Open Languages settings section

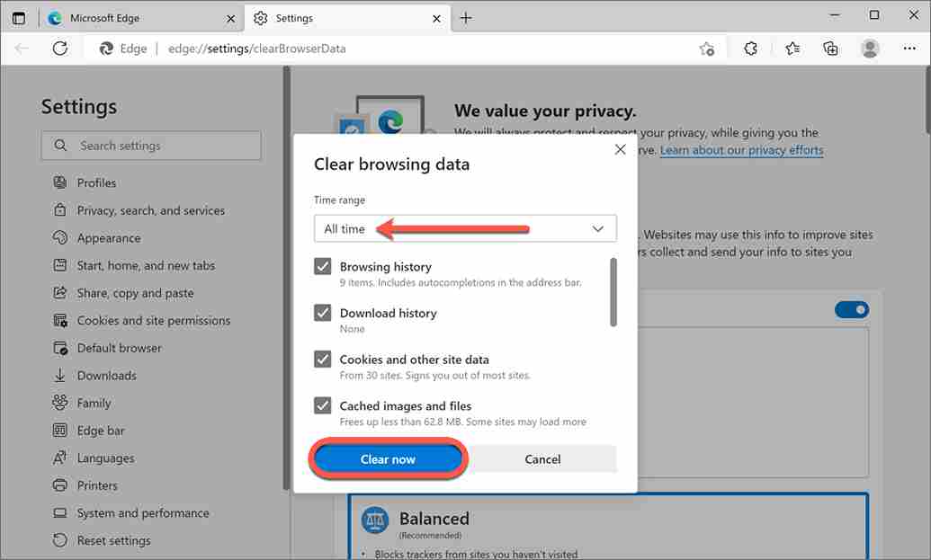pos(94,458)
